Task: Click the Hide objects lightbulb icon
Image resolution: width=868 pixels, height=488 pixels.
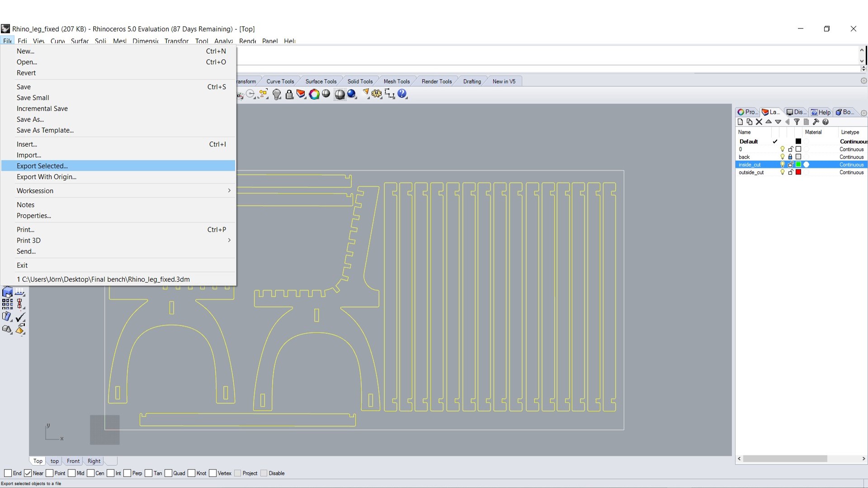Action: 277,94
